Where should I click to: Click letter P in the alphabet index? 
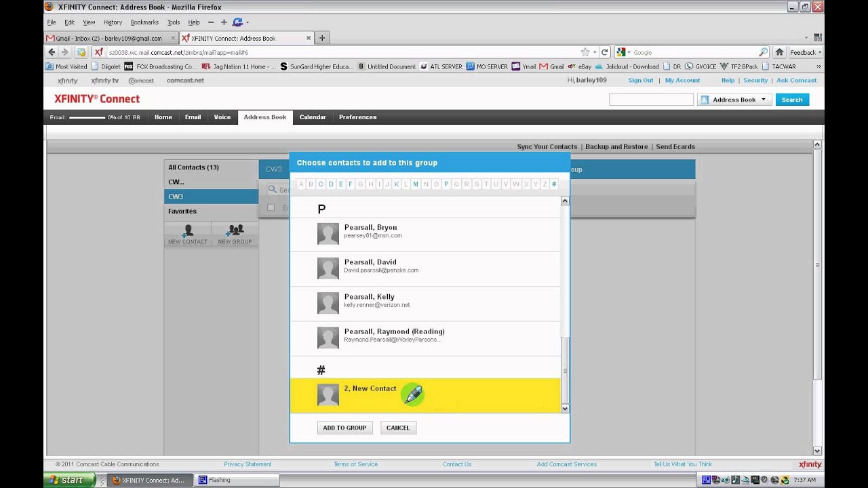[x=446, y=184]
